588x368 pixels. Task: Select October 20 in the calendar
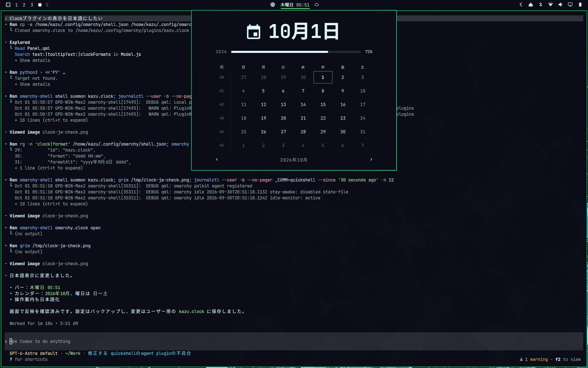(x=283, y=118)
